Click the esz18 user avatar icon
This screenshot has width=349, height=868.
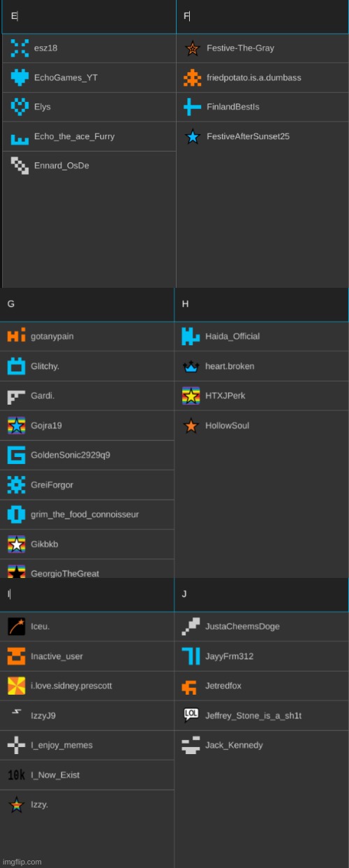click(x=20, y=48)
